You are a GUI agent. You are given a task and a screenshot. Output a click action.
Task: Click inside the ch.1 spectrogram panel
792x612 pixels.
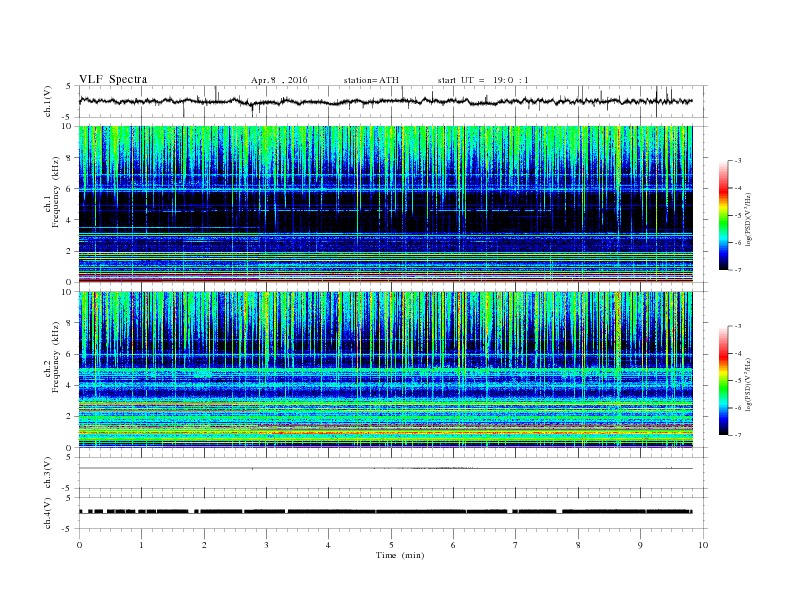pos(390,204)
